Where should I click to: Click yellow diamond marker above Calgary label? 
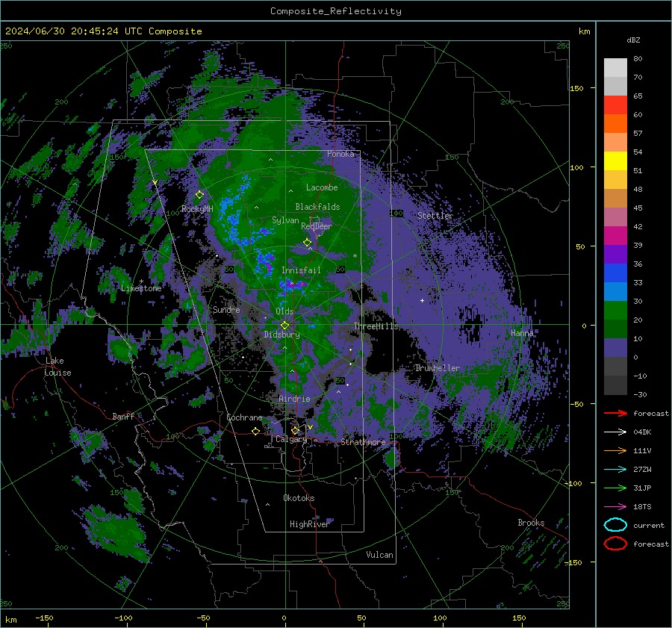(x=295, y=430)
